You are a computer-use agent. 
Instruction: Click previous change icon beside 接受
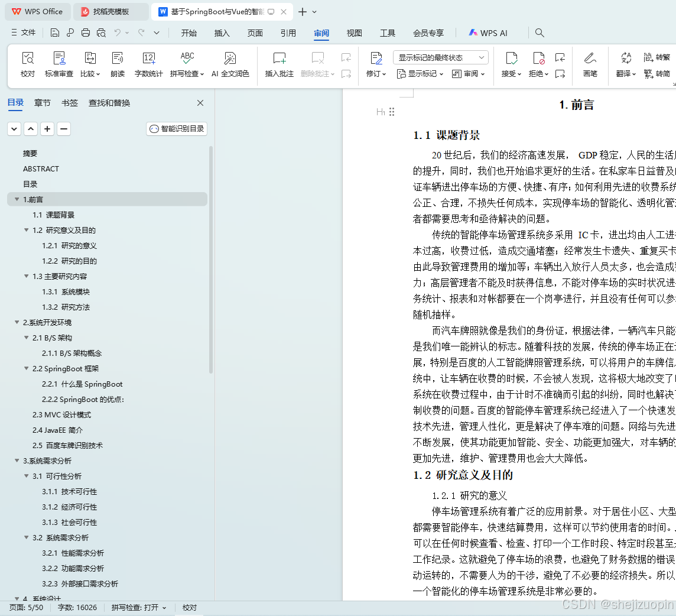point(560,57)
